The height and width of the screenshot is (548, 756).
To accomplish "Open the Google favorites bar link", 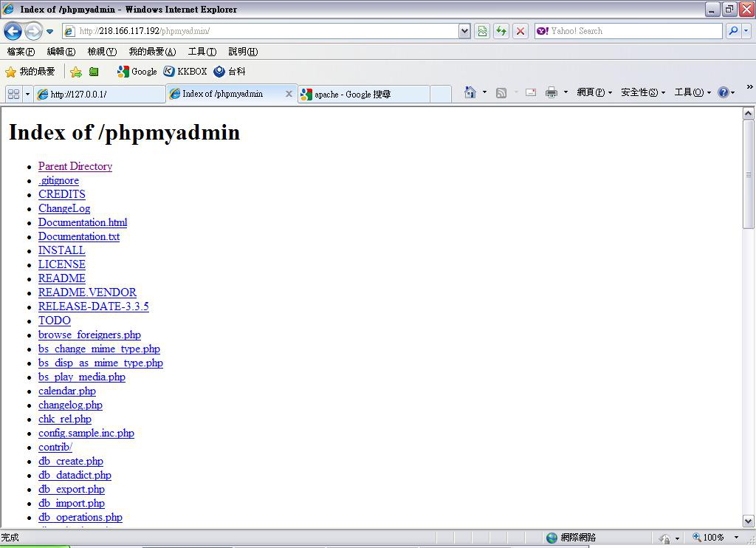I will tap(137, 72).
